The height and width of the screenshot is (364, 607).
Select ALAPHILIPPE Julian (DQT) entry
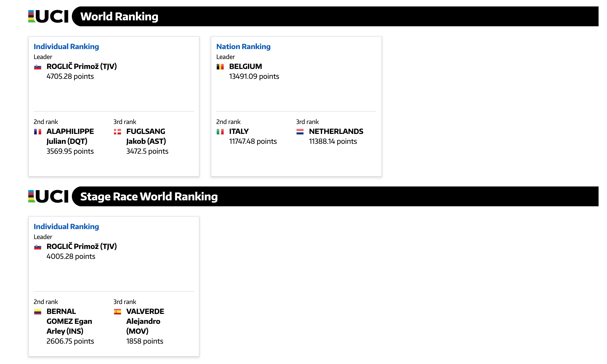[x=70, y=136]
